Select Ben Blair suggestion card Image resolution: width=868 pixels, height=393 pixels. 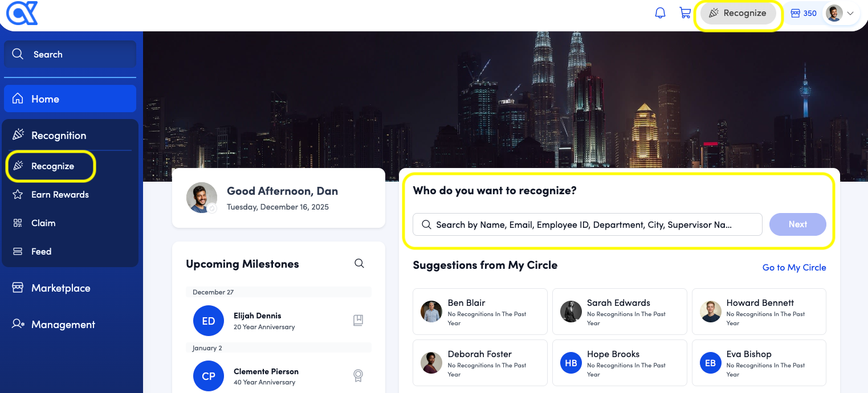click(480, 312)
